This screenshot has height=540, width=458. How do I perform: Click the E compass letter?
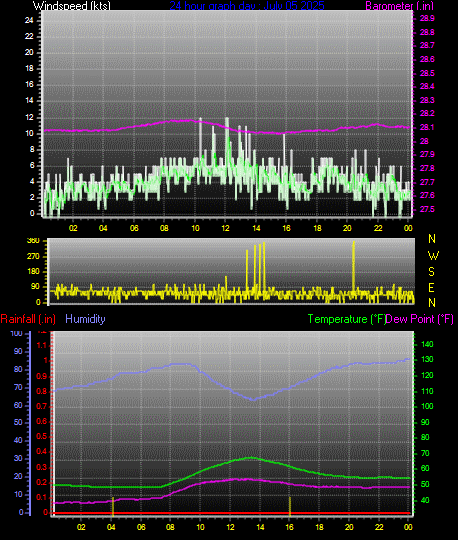[431, 288]
